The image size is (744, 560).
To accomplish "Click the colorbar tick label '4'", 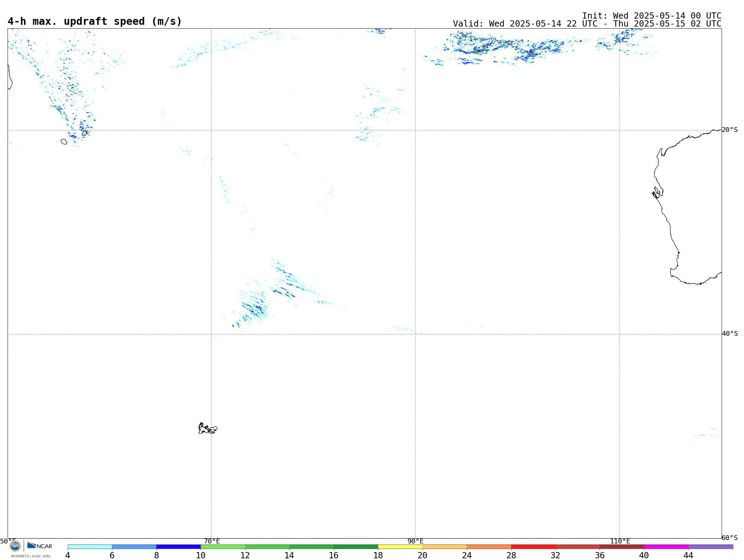I will point(68,556).
